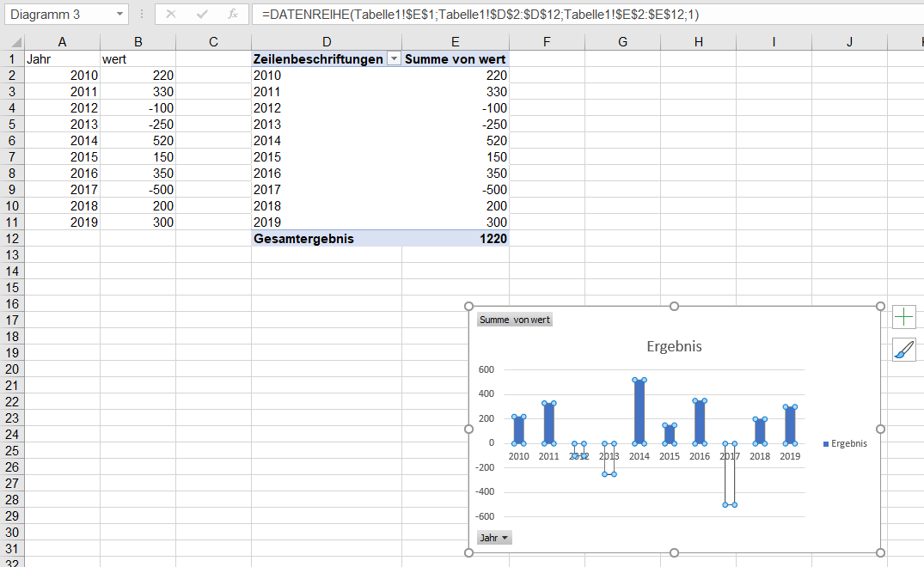Select column J header

click(849, 42)
